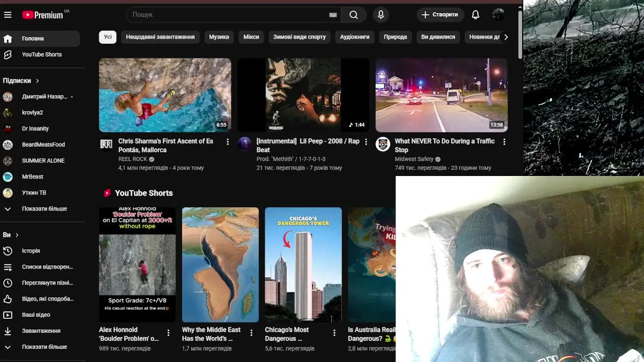Open Lil Peep instrumental video thumbnail
Image resolution: width=644 pixels, height=362 pixels.
[303, 95]
